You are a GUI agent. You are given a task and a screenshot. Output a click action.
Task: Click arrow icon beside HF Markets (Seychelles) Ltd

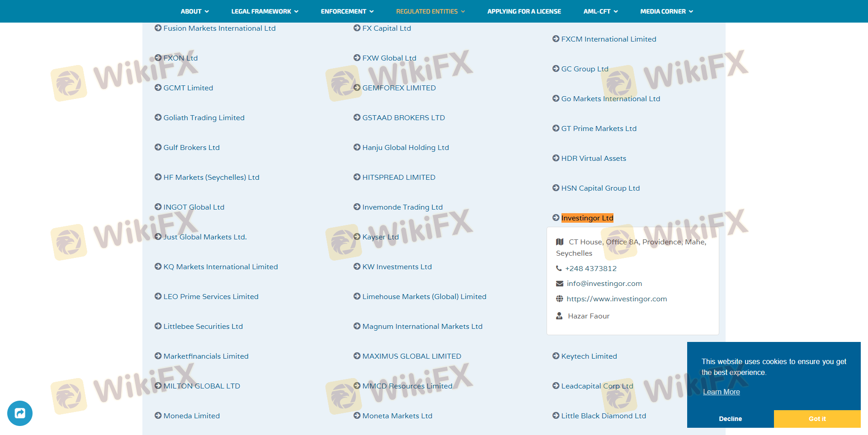(x=158, y=177)
